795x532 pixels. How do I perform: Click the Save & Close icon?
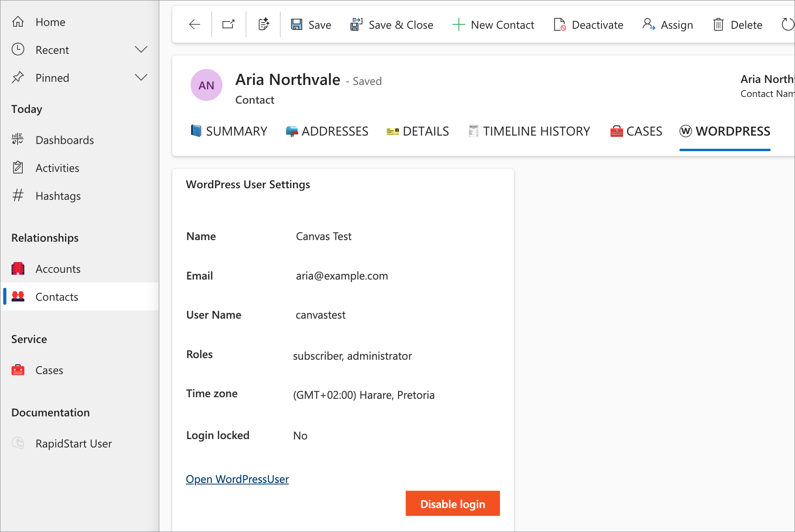356,25
